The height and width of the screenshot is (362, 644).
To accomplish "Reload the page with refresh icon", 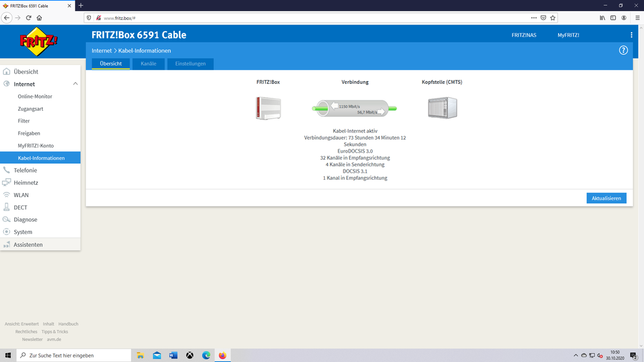I will click(28, 17).
